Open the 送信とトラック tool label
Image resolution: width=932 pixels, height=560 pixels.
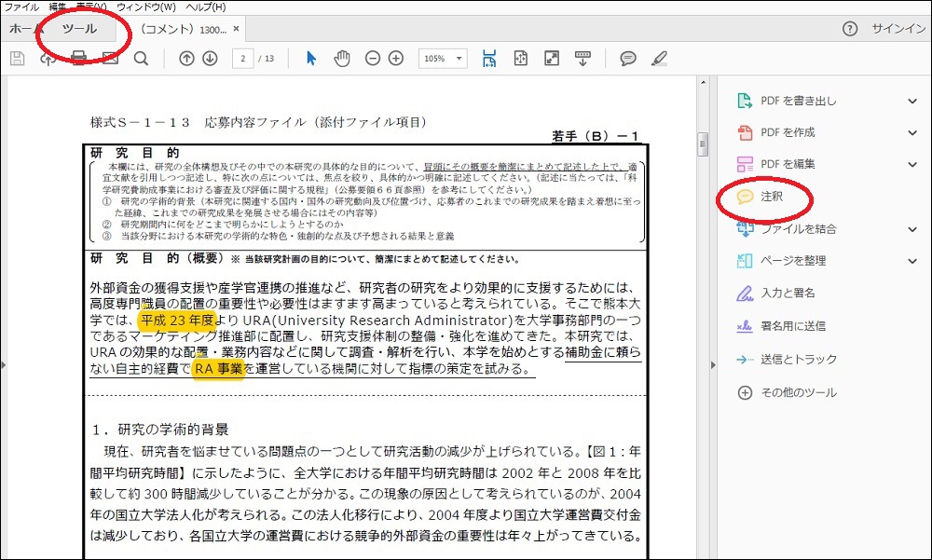point(799,359)
